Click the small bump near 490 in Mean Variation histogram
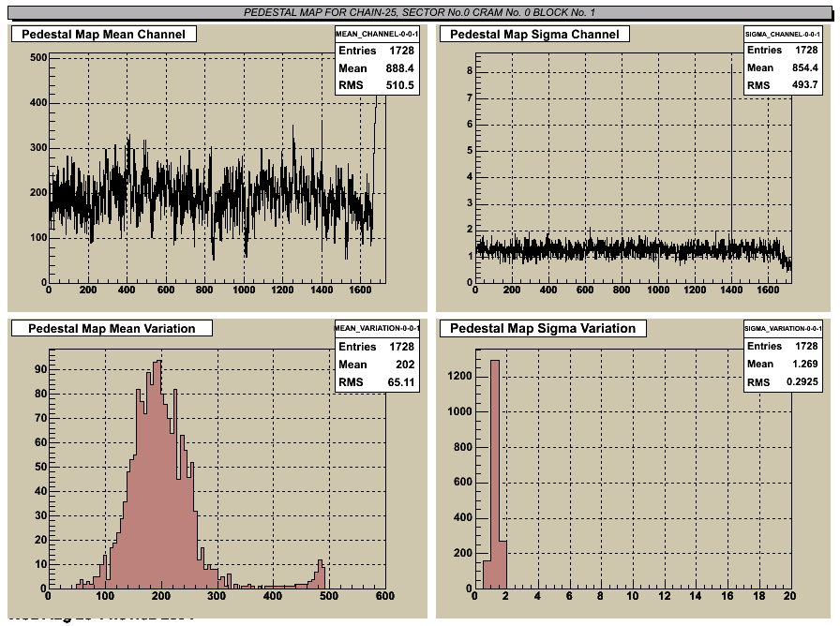The width and height of the screenshot is (840, 626). coord(320,575)
